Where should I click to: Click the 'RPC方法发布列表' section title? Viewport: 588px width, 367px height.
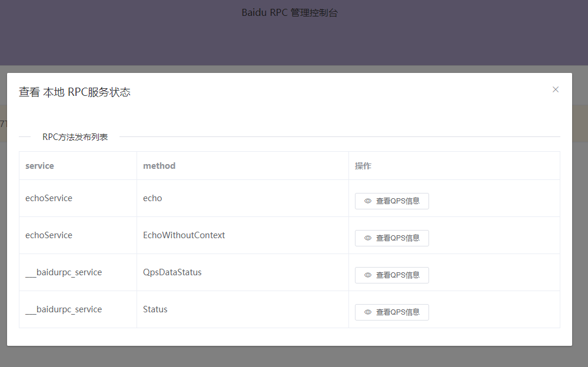click(x=75, y=137)
